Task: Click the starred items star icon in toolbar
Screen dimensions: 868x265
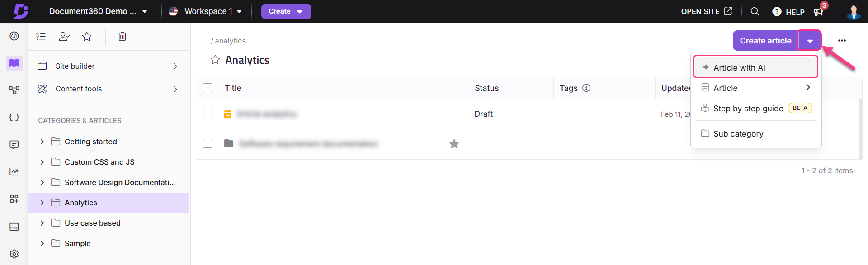Action: [87, 37]
